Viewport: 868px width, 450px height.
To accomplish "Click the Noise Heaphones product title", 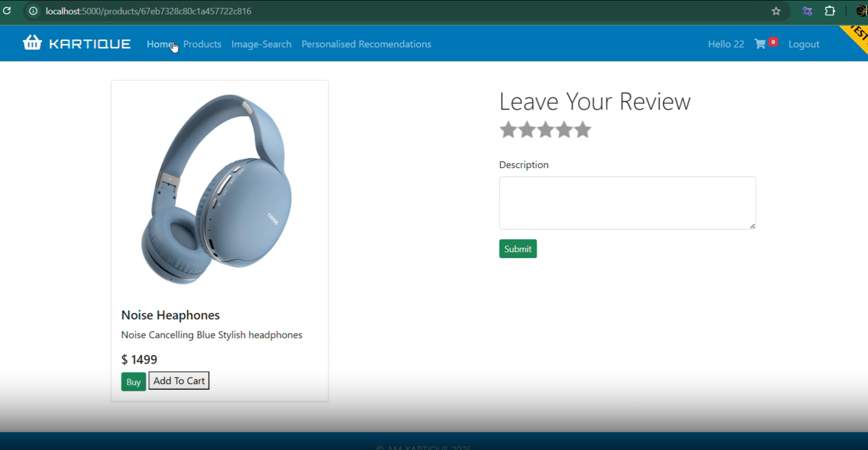I will (170, 315).
